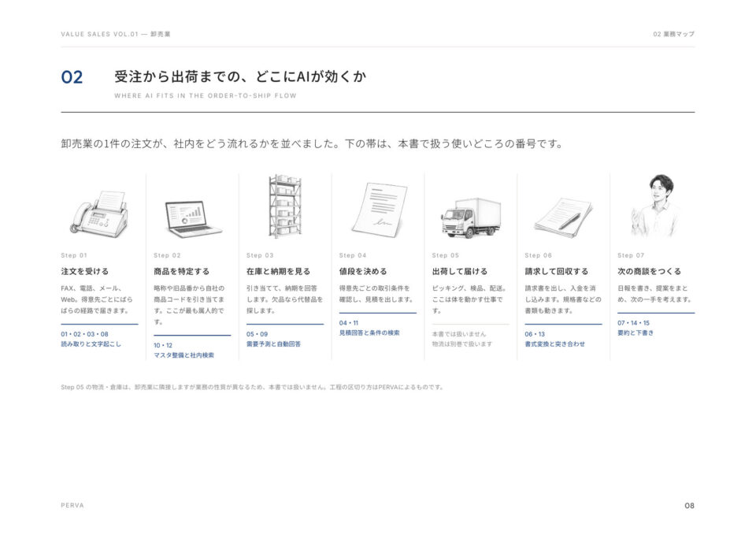Viewport: 756px width, 535px height.
Task: Click the page number 08
Action: (x=690, y=506)
